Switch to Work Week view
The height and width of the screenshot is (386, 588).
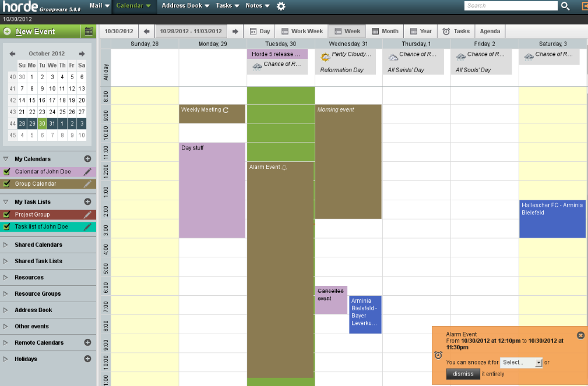[302, 31]
